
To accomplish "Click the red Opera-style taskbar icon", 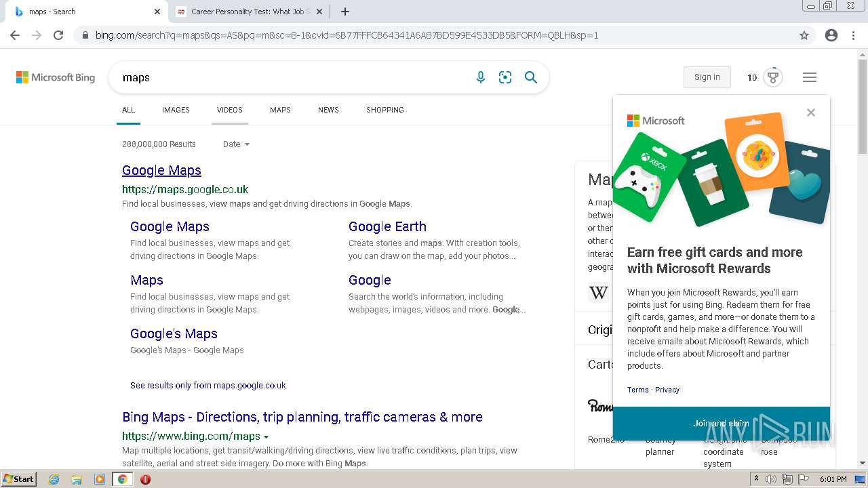I will 145,479.
